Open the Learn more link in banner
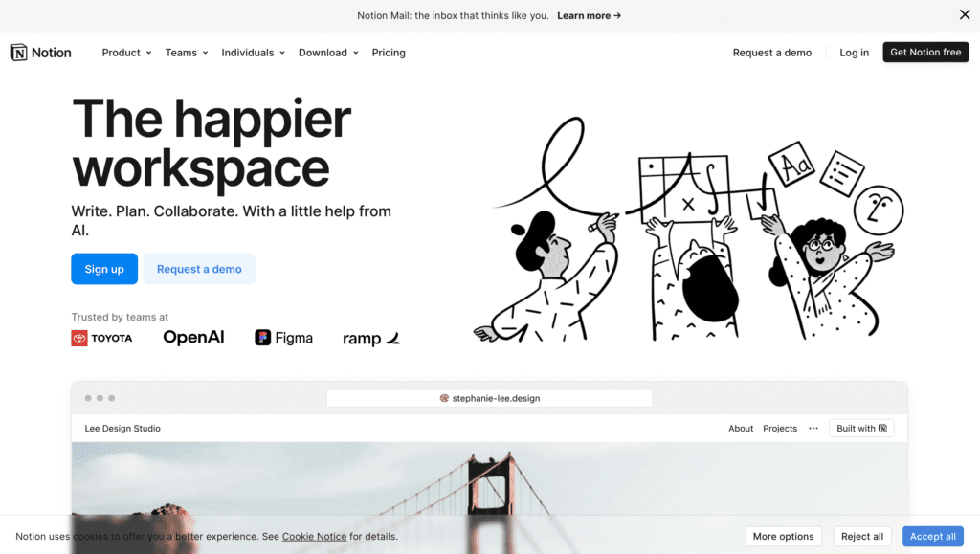 tap(589, 15)
